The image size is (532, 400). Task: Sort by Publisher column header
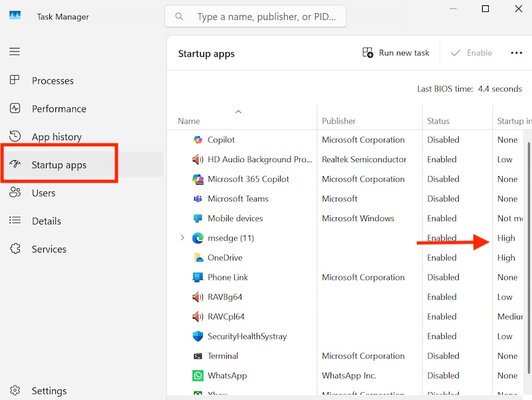pos(338,121)
